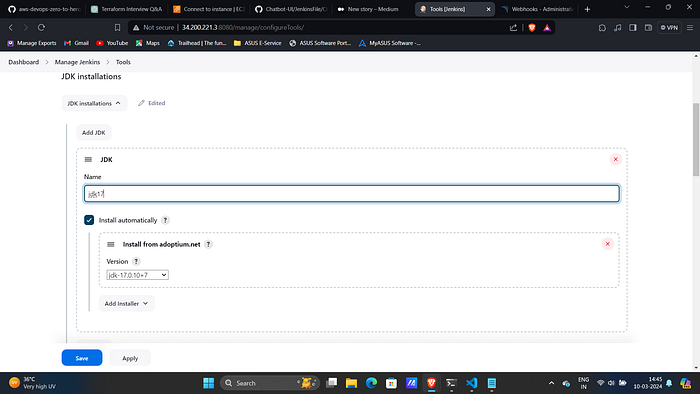Click Apply button
The image size is (700, 394).
pos(130,358)
